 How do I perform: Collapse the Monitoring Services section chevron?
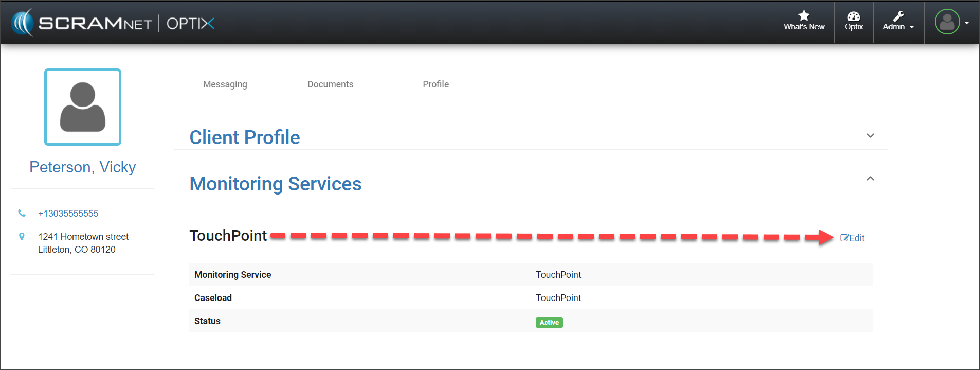pyautogui.click(x=870, y=179)
